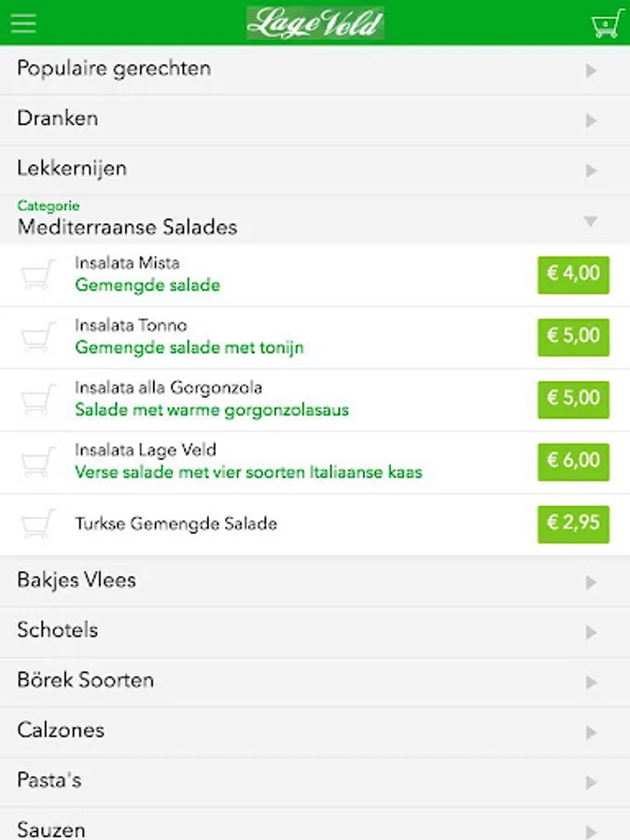Image resolution: width=630 pixels, height=840 pixels.
Task: Select the Insalata Tonno item name
Action: point(132,326)
